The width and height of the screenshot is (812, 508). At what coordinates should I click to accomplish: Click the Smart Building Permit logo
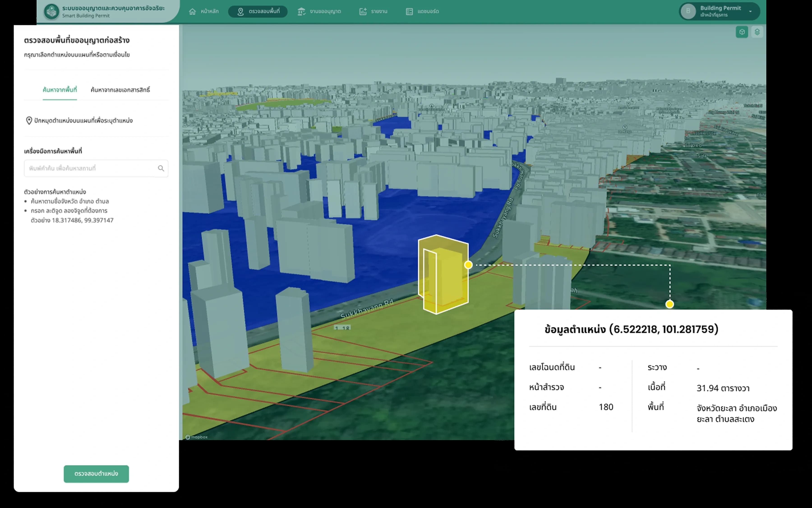click(51, 12)
